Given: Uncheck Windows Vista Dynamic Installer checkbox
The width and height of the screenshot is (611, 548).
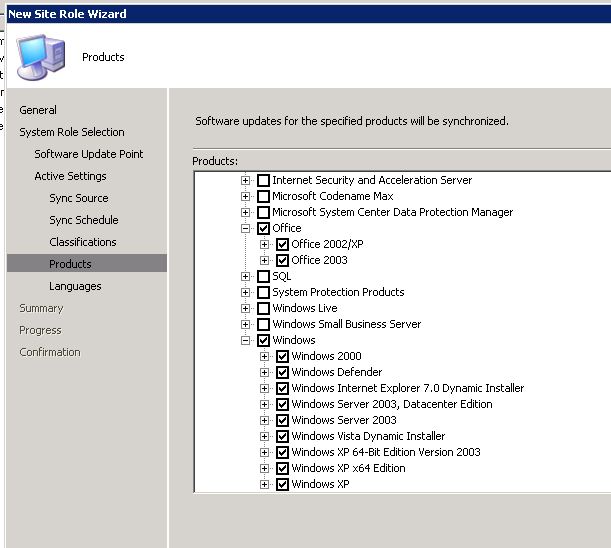Looking at the screenshot, I should point(283,436).
